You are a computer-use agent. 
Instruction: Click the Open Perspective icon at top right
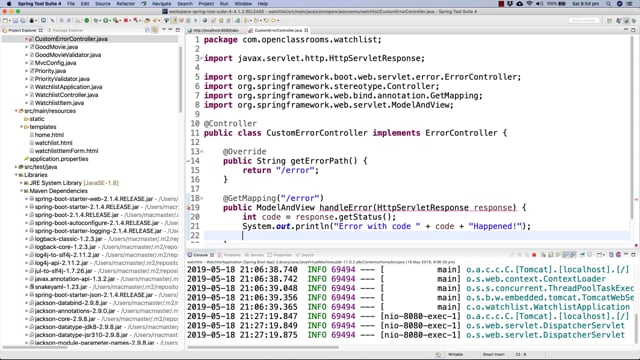(x=609, y=20)
